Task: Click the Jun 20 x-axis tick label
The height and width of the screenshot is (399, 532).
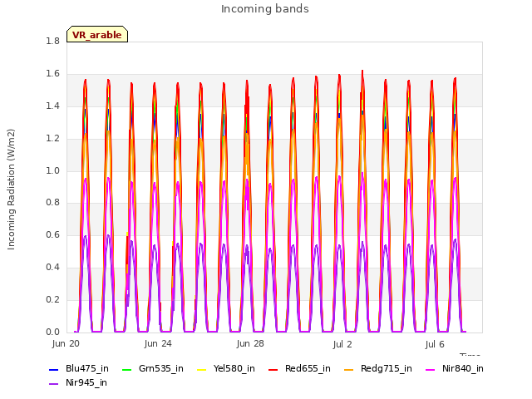Action: tap(66, 343)
